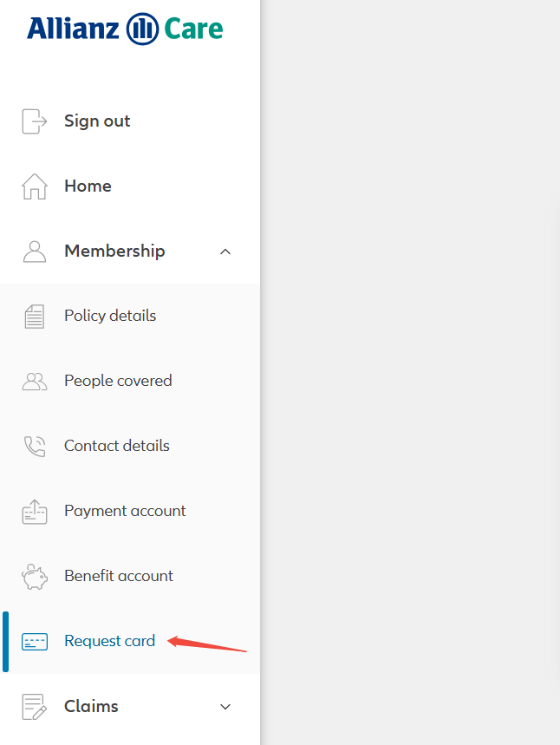The image size is (560, 745).
Task: Click the Allianz Care logo
Action: tap(125, 29)
